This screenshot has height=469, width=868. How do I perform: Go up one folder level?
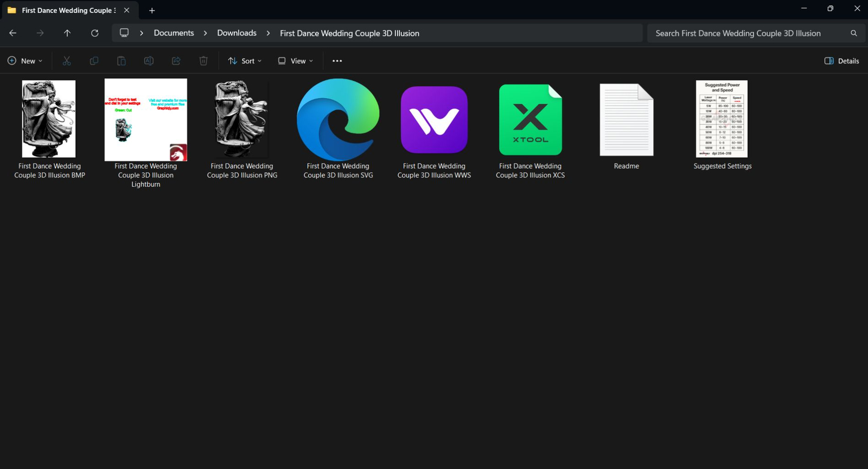(67, 33)
